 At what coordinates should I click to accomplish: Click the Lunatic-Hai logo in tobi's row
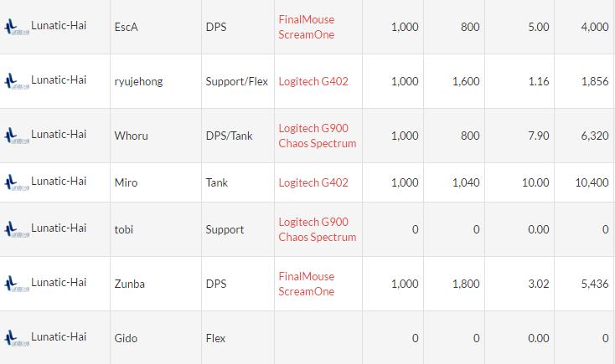tap(16, 229)
